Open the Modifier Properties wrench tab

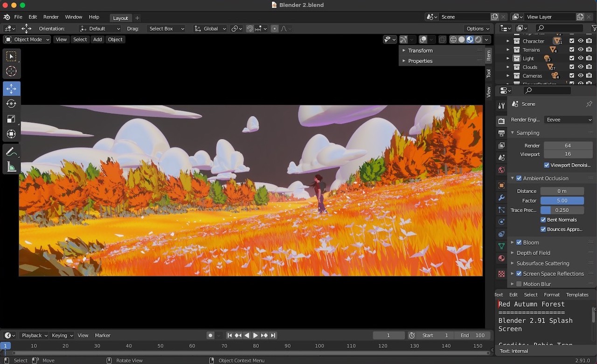501,198
